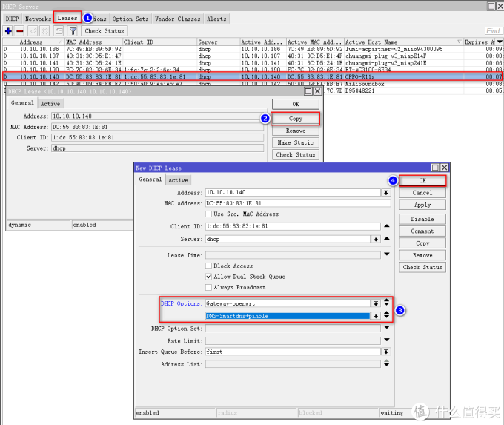The image size is (504, 425).
Task: Open Gateway-openwrt DHCP option dropdown
Action: coord(376,303)
